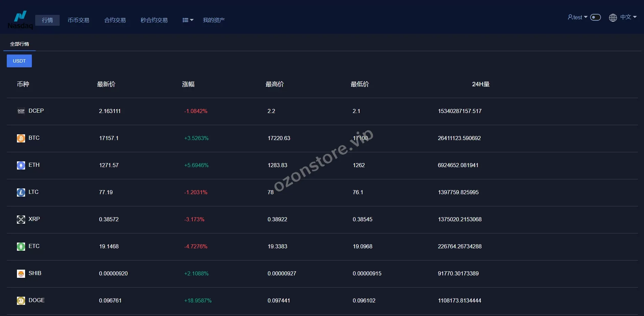The image size is (644, 316).
Task: Click the globe language icon
Action: 613,18
